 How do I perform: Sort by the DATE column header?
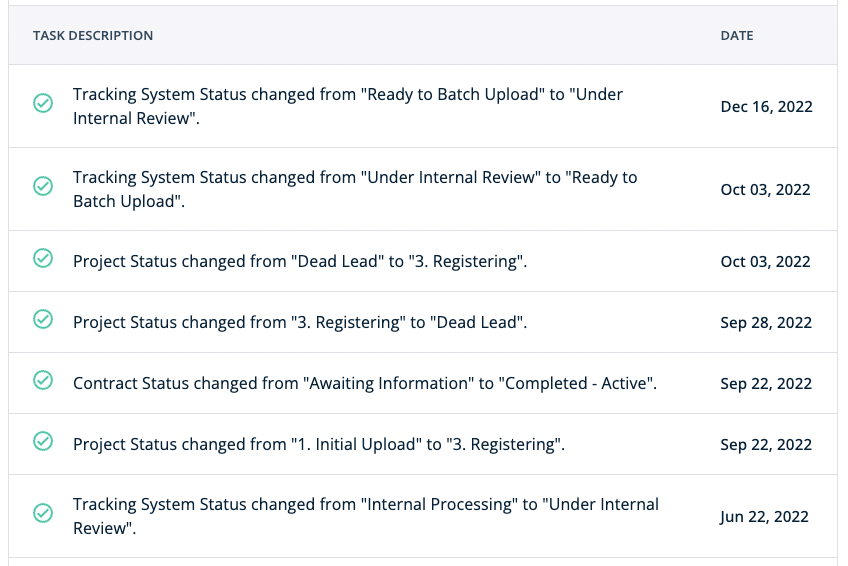pos(737,36)
